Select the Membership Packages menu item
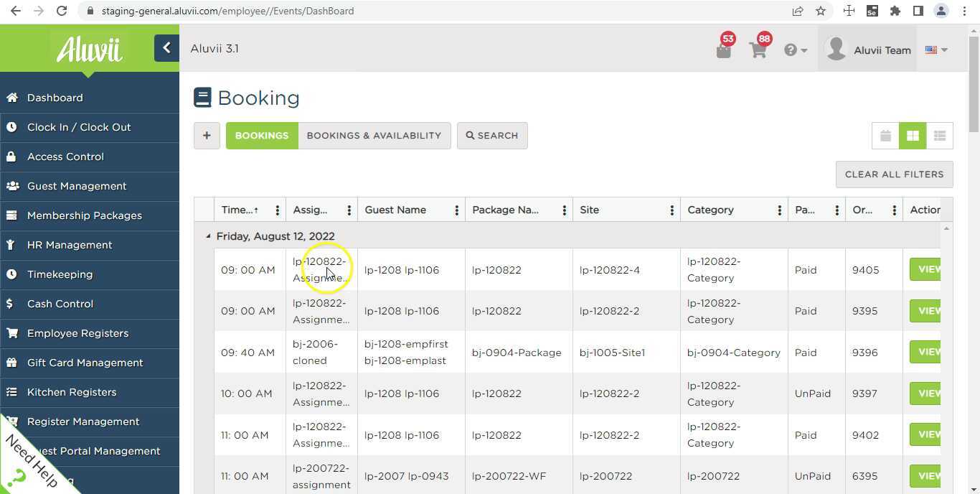980x494 pixels. (x=84, y=215)
